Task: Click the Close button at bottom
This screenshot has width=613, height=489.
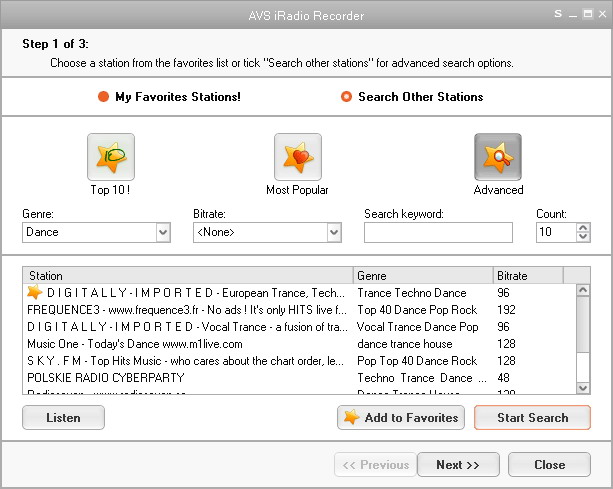Action: pyautogui.click(x=549, y=465)
